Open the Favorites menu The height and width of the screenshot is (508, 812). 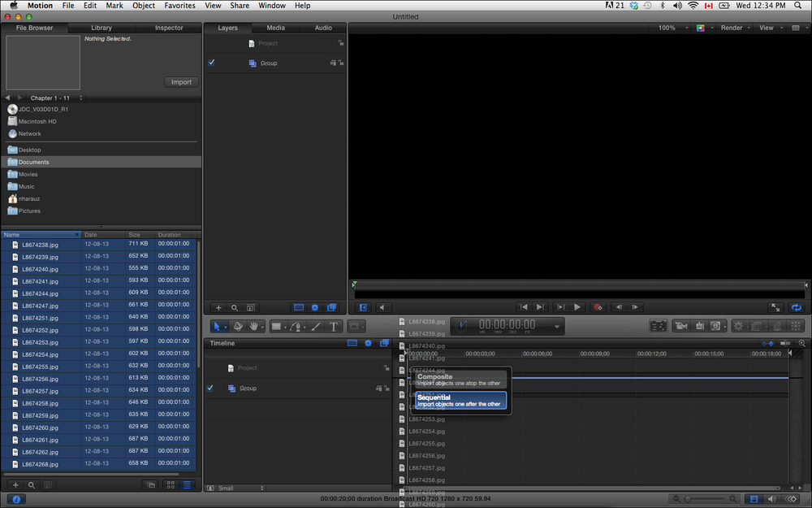coord(179,6)
